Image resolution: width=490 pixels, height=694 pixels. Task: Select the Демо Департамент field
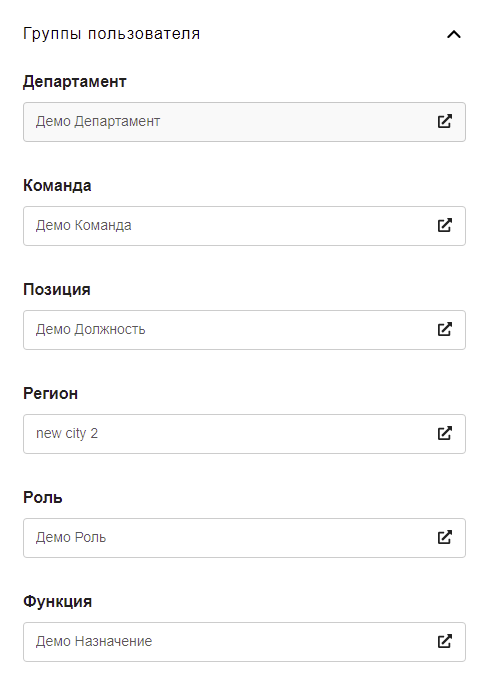tap(244, 122)
